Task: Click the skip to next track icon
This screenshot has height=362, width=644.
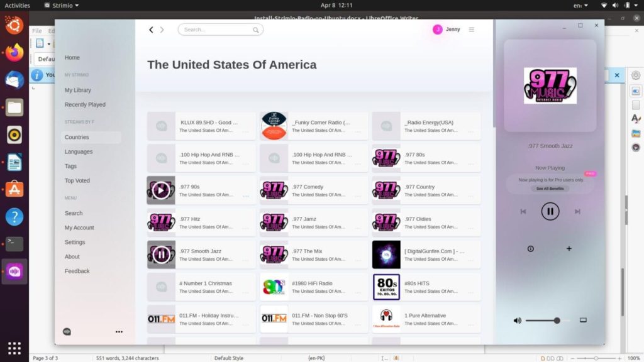Action: [x=577, y=212]
